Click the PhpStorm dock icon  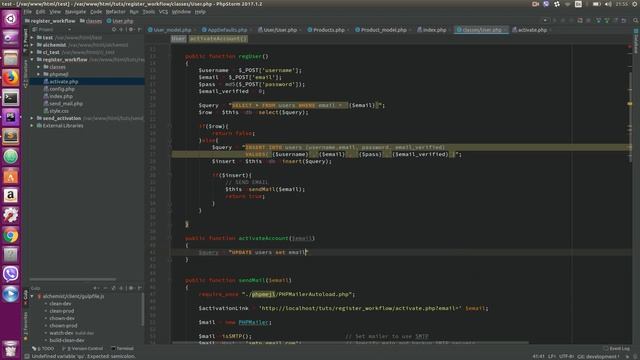click(11, 117)
